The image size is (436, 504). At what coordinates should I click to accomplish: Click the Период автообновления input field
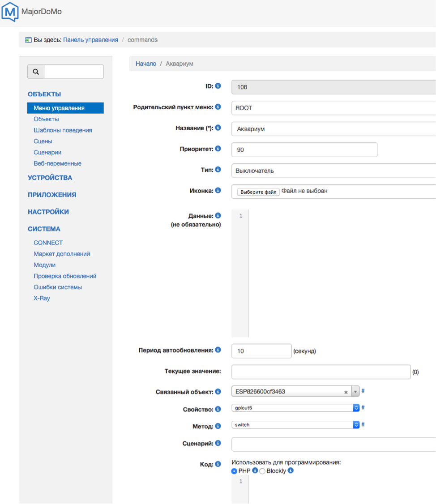point(261,351)
